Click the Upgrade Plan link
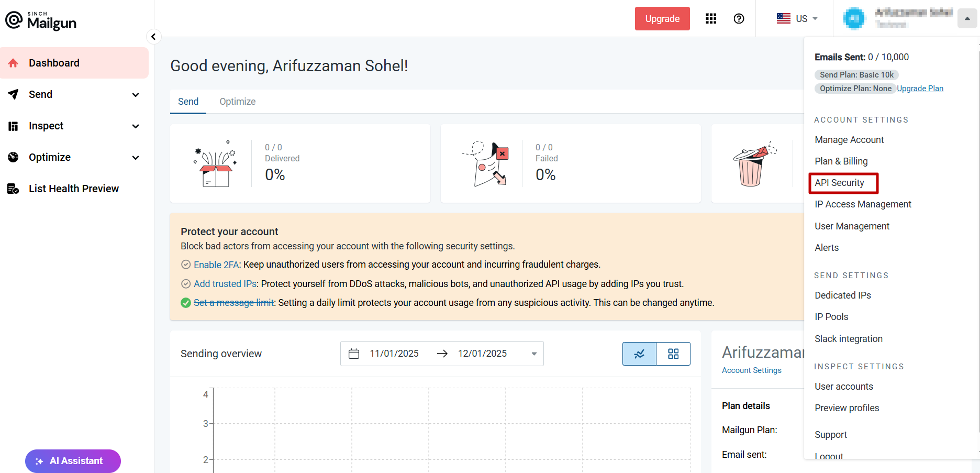Image resolution: width=980 pixels, height=473 pixels. point(920,89)
